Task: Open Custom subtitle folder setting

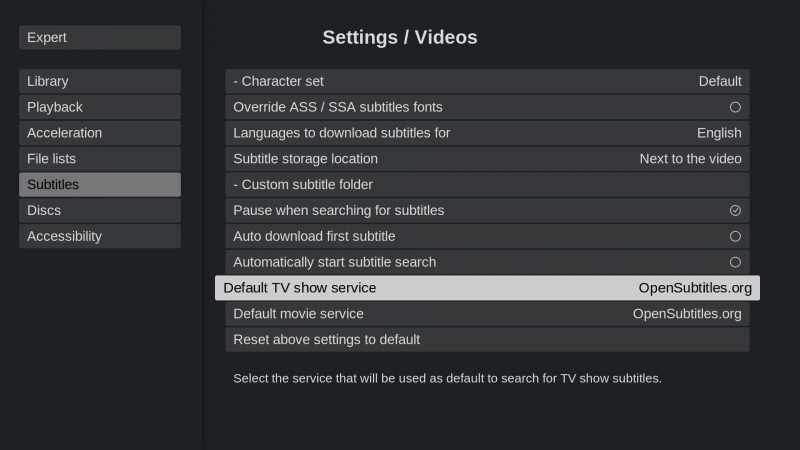Action: coord(487,185)
